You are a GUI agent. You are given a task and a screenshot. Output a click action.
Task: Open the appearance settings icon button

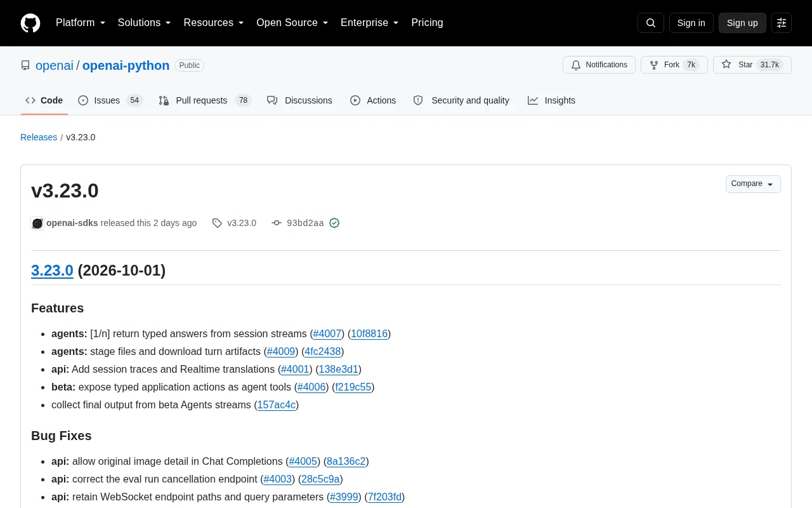(782, 23)
